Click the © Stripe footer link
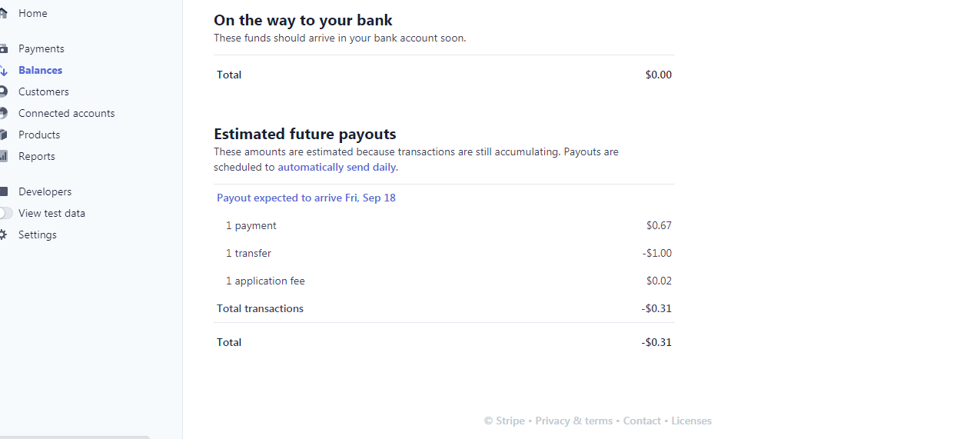The height and width of the screenshot is (439, 980). point(504,421)
